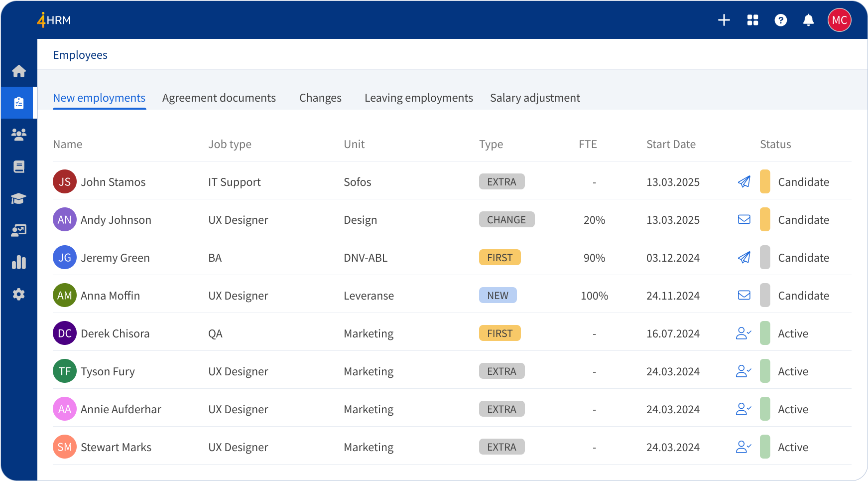Click the NEW type badge

[x=497, y=295]
